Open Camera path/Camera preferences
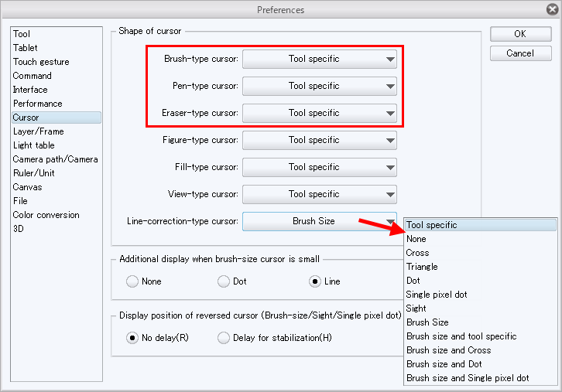The width and height of the screenshot is (562, 392). [57, 159]
